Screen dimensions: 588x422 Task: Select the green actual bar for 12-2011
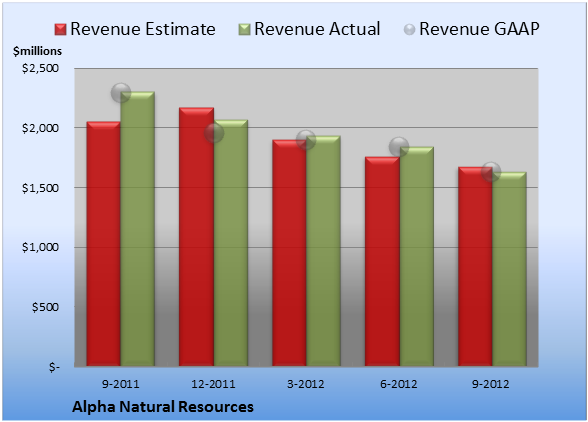coord(231,243)
